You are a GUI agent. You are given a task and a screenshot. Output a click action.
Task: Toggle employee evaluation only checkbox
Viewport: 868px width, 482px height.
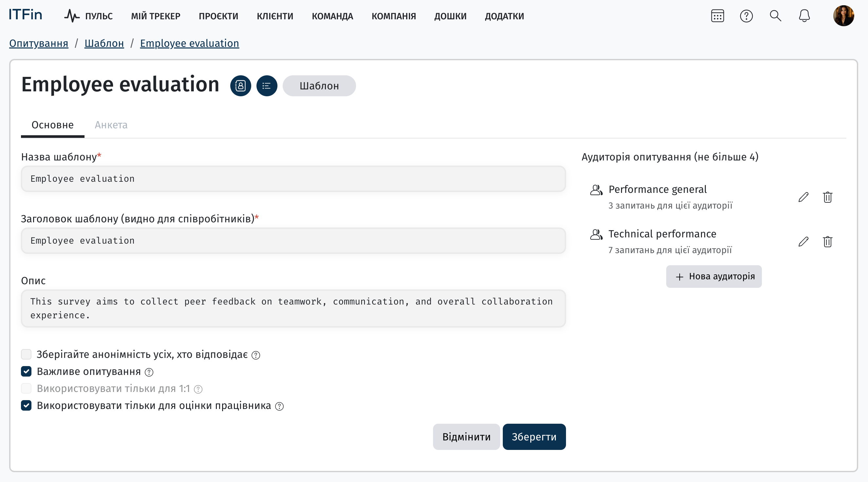click(x=26, y=405)
